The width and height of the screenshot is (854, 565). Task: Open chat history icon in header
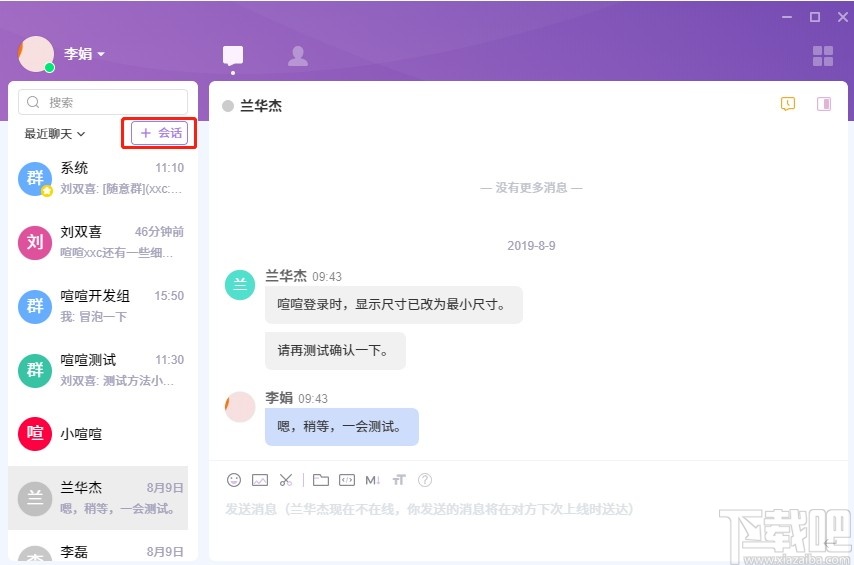tap(788, 104)
